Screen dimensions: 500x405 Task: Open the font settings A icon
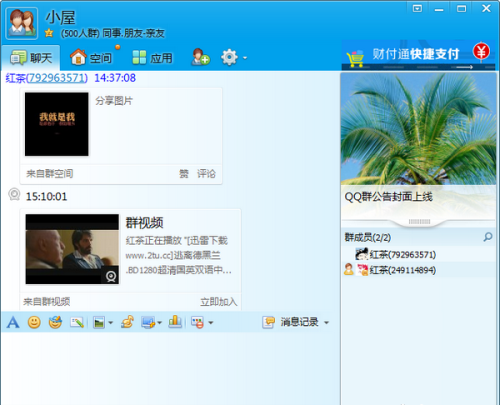(13, 322)
